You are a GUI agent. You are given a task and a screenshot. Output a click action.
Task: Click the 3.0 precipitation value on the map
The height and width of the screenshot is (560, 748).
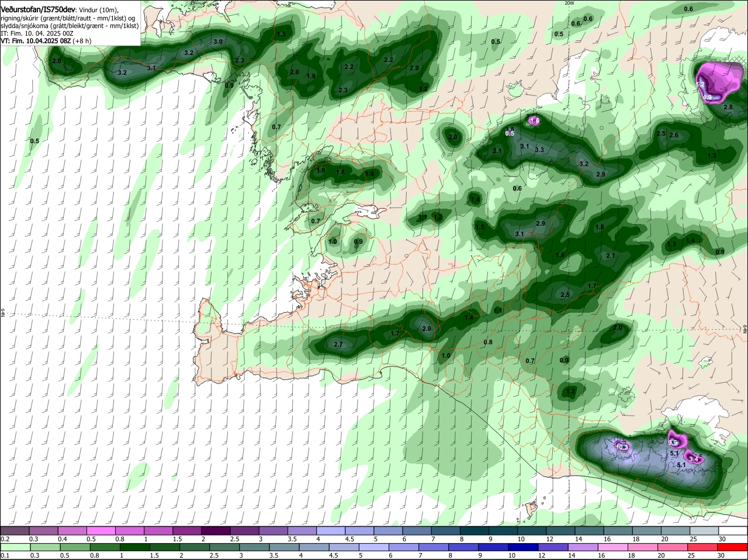pyautogui.click(x=218, y=42)
